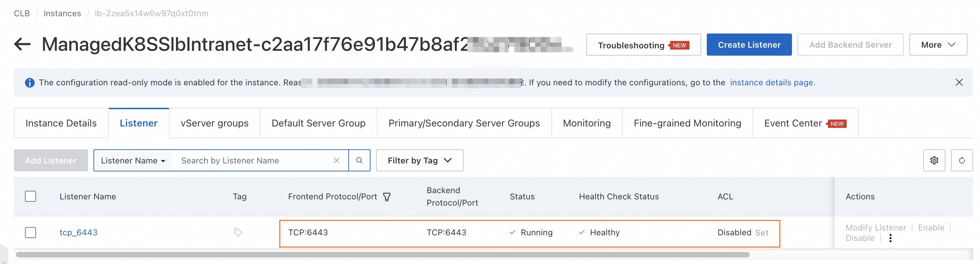The height and width of the screenshot is (264, 980).
Task: Dismiss the read-only mode notice banner
Action: click(x=959, y=83)
